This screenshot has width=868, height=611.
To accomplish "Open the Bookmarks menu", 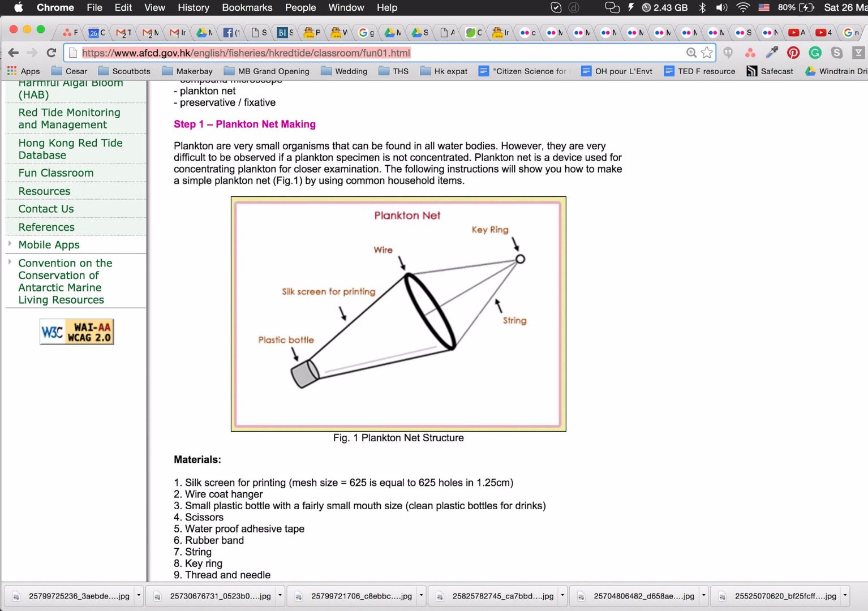I will coord(247,7).
